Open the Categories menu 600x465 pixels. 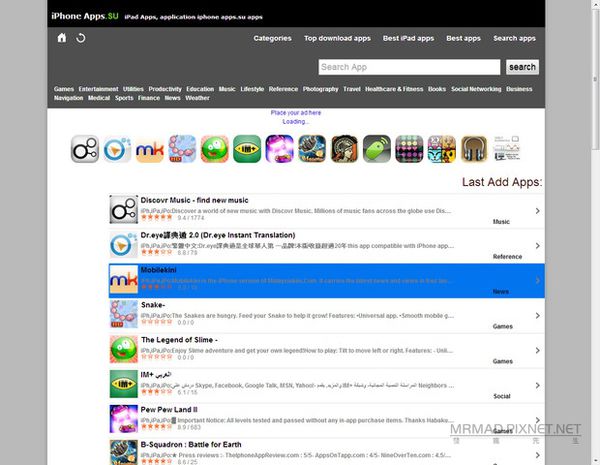tap(272, 38)
